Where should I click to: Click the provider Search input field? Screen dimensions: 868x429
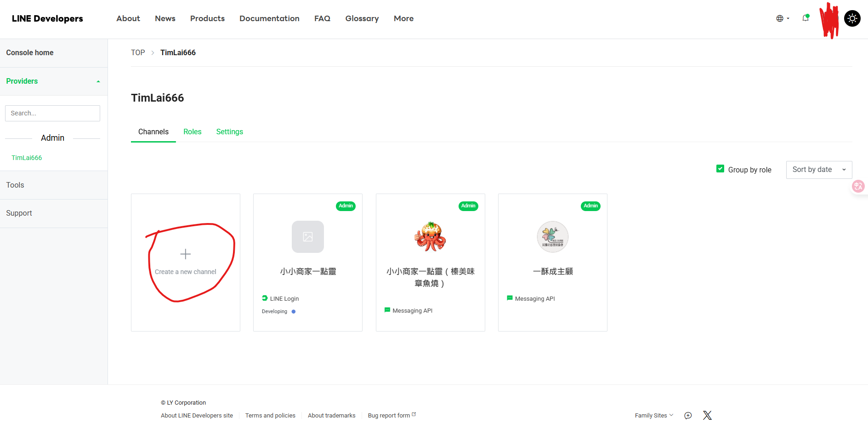[x=52, y=113]
